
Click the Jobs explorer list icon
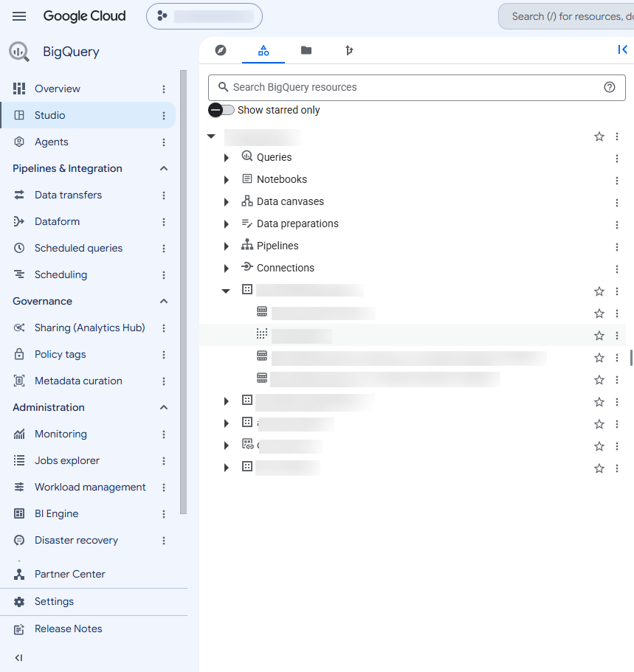tap(19, 461)
